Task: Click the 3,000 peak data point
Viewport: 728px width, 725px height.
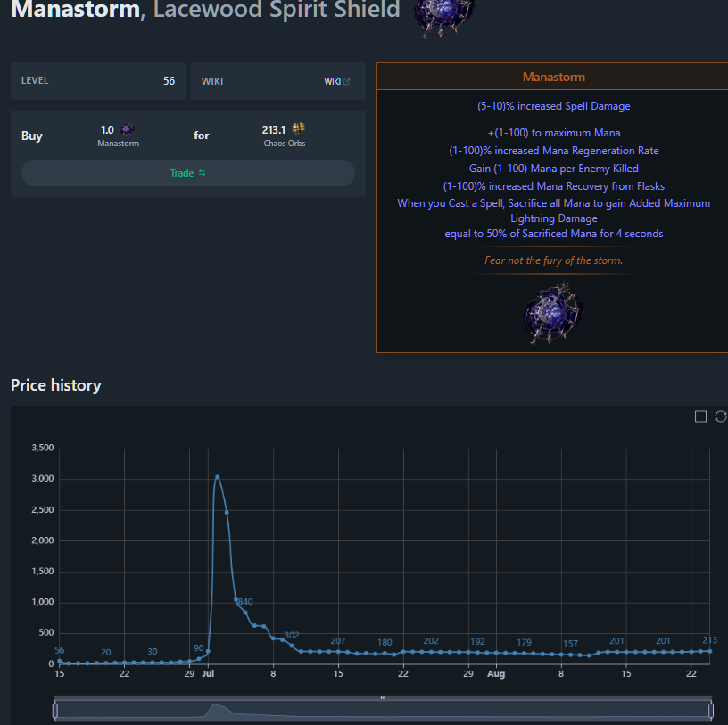Action: pos(218,477)
